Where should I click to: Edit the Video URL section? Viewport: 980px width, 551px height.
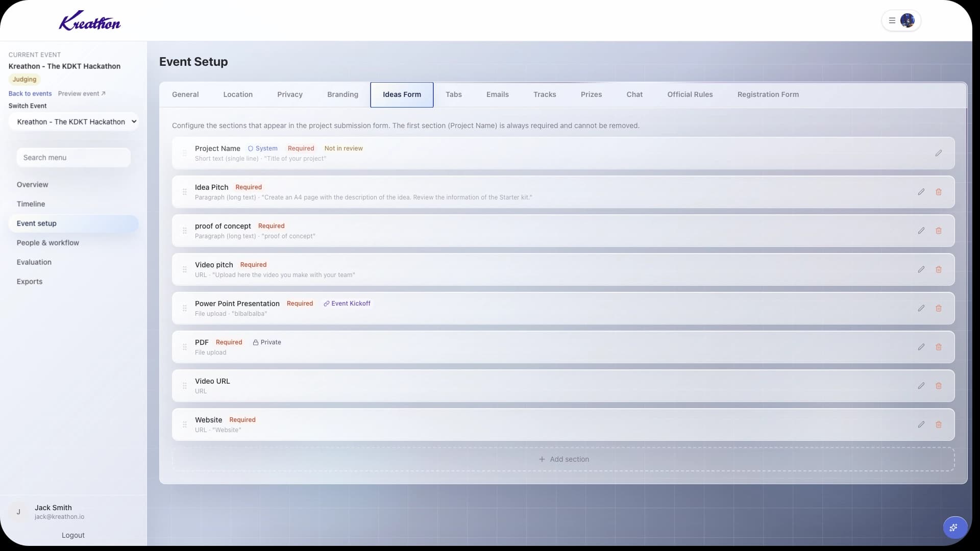pos(921,386)
